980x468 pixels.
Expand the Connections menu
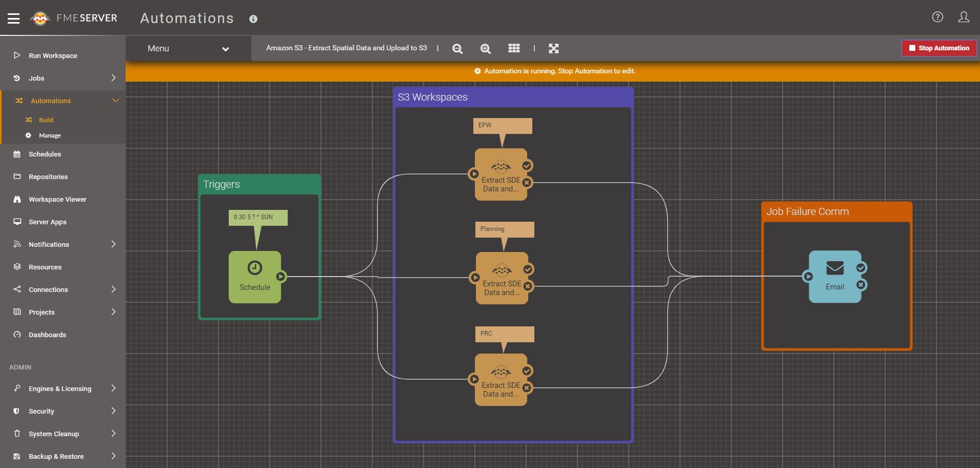tap(63, 289)
